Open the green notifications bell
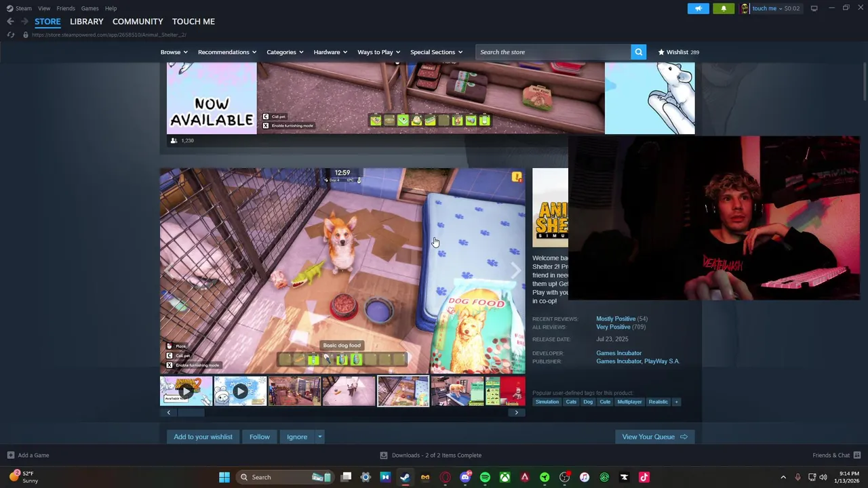The width and height of the screenshot is (868, 488). pos(724,8)
